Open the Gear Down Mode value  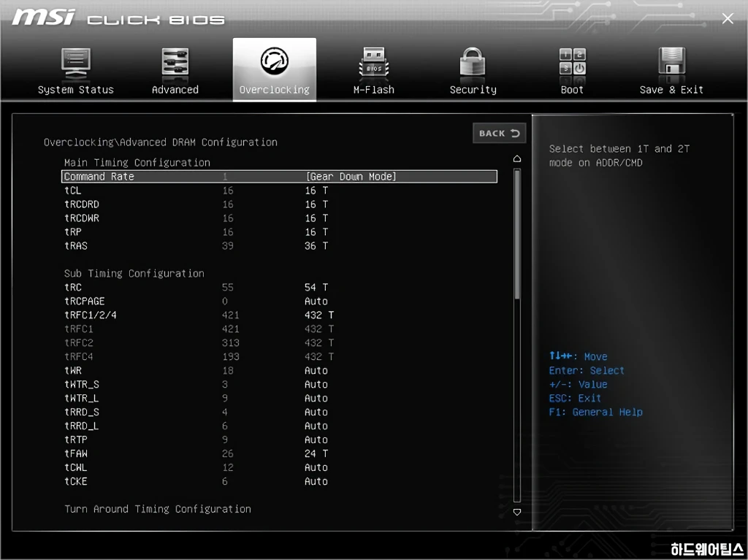pos(351,177)
